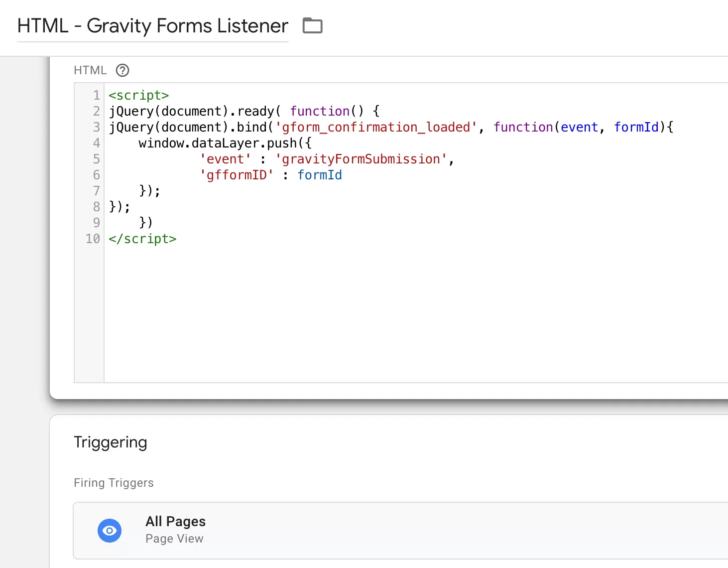Click the HTML field label
Screen dimensions: 728x568
coord(90,70)
